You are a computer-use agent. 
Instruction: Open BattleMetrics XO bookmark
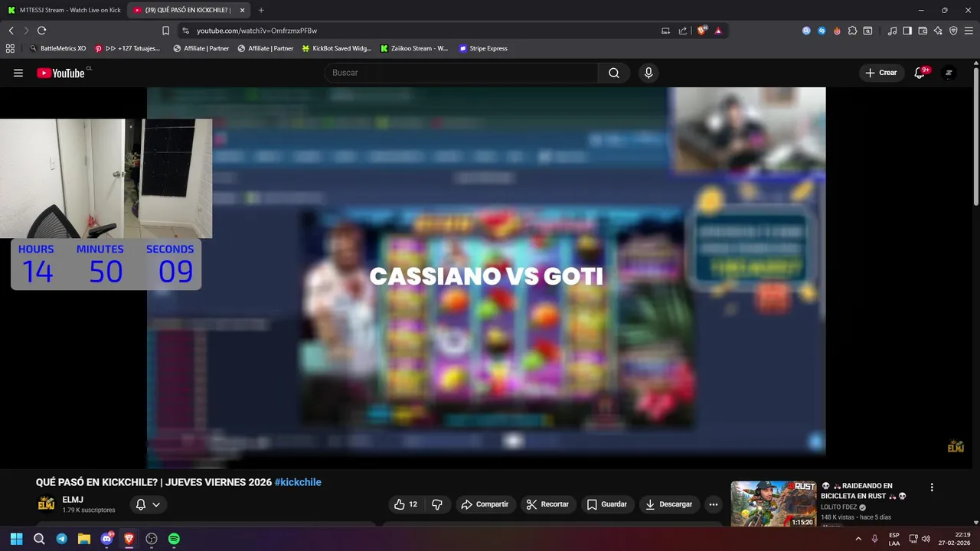[x=57, y=48]
